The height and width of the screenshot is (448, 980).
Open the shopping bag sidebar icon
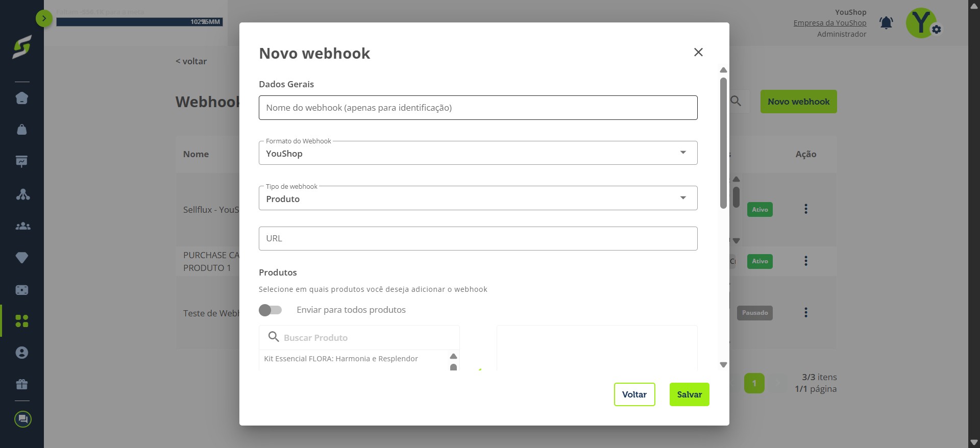(x=22, y=130)
